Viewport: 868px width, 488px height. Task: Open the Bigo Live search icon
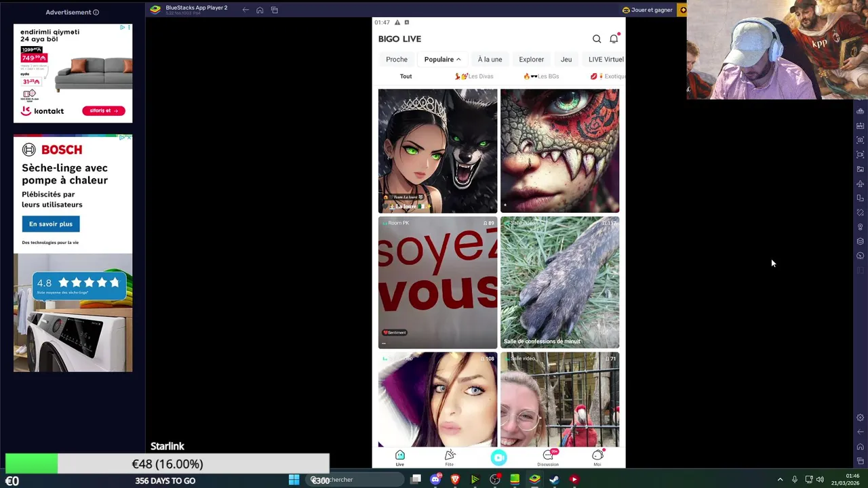(597, 39)
